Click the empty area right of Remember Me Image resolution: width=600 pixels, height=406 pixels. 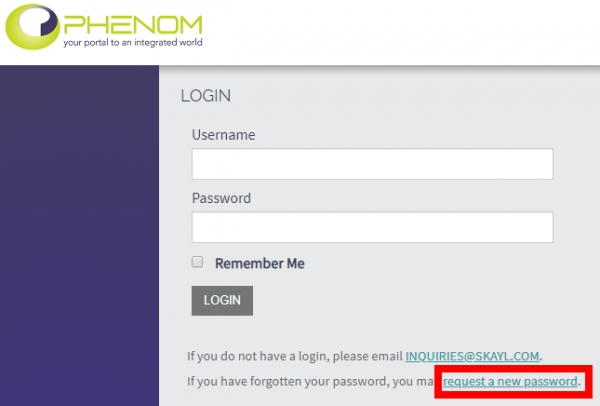(x=440, y=264)
